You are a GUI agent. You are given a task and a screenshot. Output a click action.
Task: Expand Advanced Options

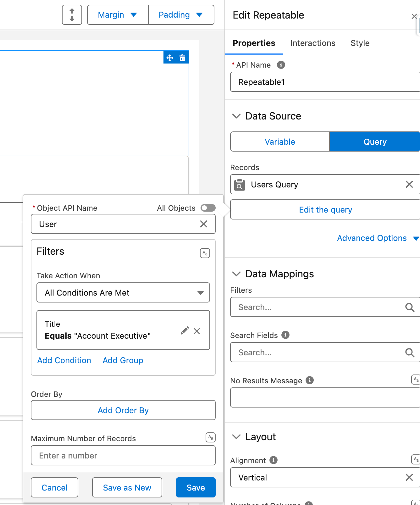tap(378, 238)
